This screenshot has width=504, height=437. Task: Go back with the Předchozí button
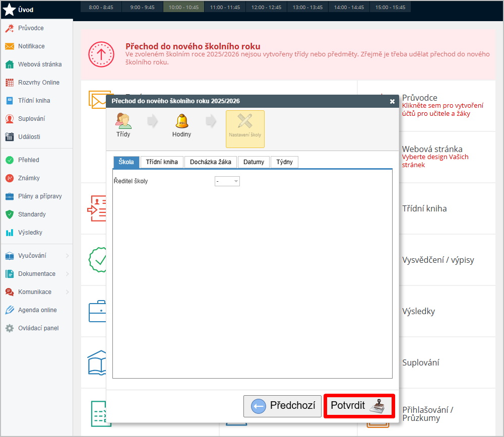[282, 406]
